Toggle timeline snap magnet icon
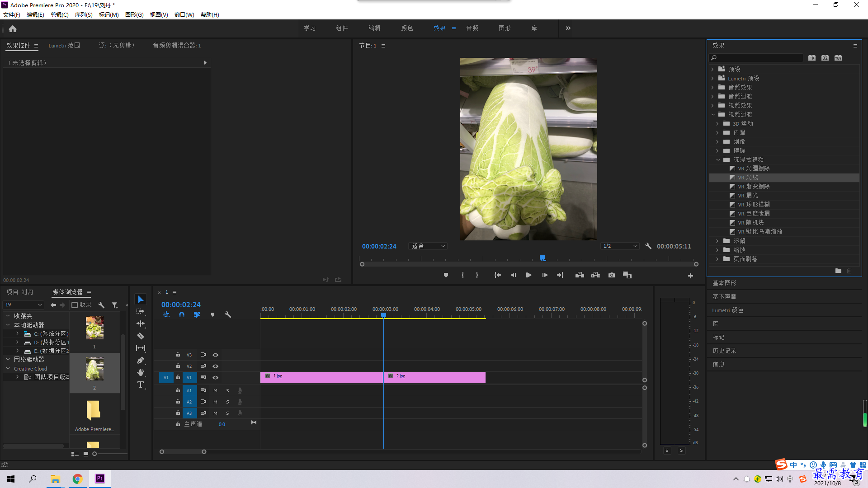868x488 pixels. (182, 314)
